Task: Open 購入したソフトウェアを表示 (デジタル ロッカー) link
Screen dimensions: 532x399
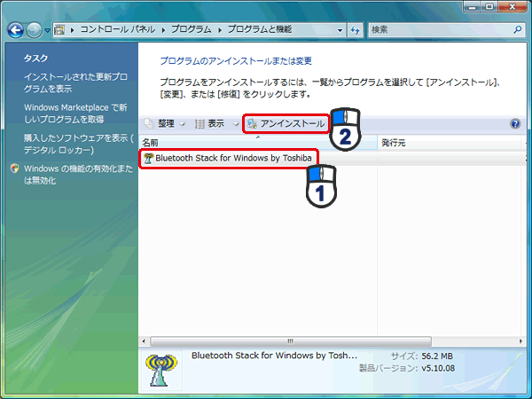Action: point(79,144)
